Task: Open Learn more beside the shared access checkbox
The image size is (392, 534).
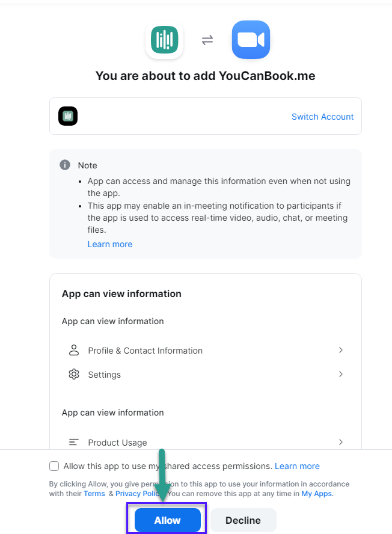Action: tap(297, 465)
